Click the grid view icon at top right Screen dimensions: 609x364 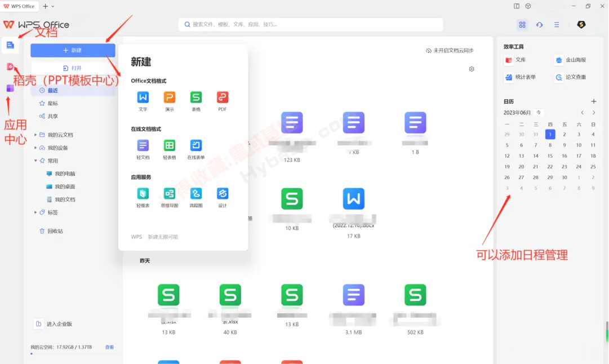[522, 24]
